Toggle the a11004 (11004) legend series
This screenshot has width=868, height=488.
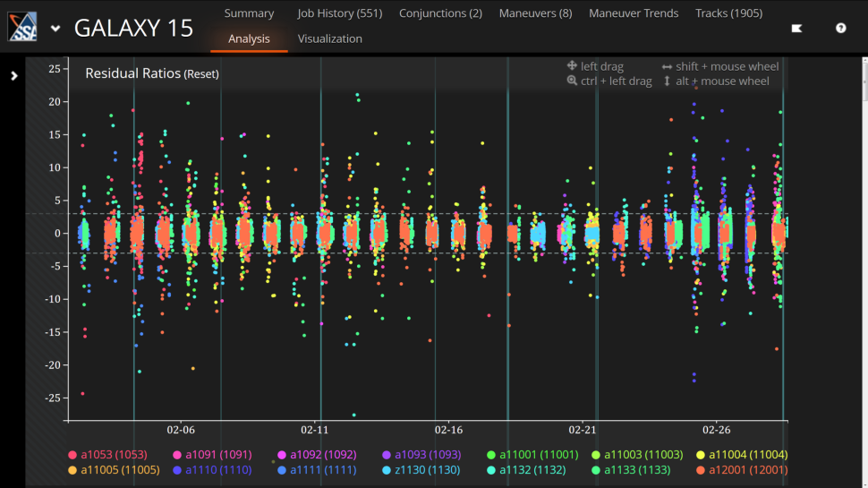click(742, 455)
